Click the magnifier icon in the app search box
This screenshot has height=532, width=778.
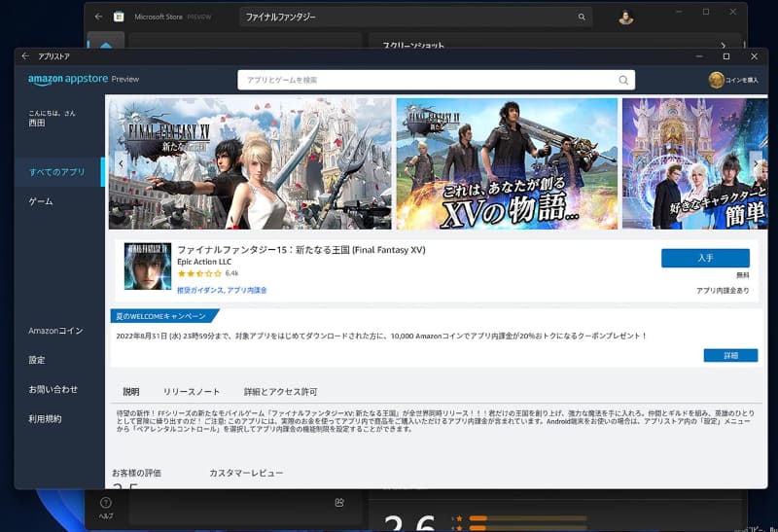[623, 80]
